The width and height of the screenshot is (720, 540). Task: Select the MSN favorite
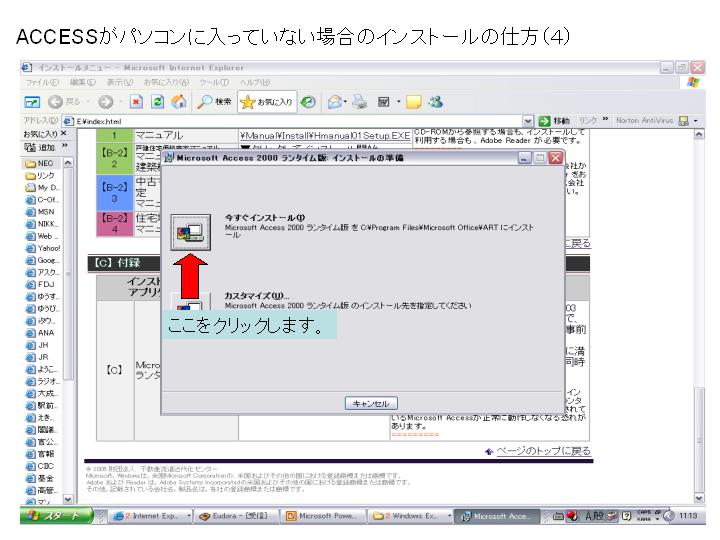pyautogui.click(x=40, y=212)
